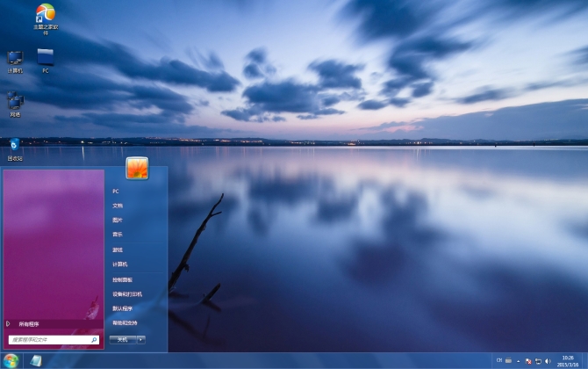Show hidden tray icons arrow
Viewport: 588px width, 369px height.
pyautogui.click(x=519, y=361)
